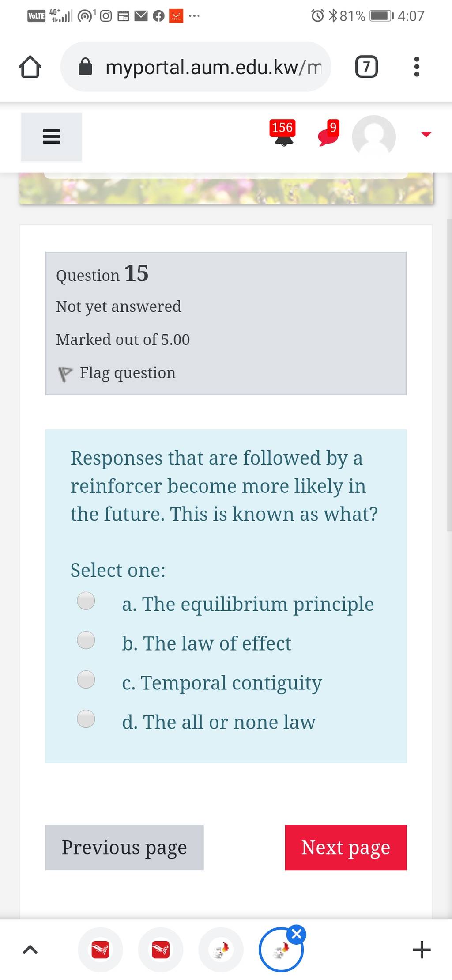
Task: Expand the bottom tab strip chevron
Action: pyautogui.click(x=30, y=949)
